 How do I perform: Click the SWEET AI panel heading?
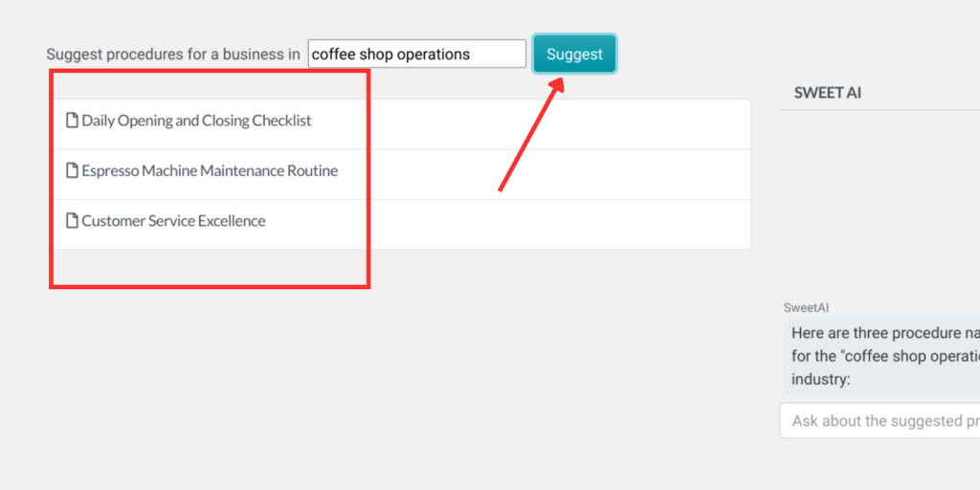828,93
